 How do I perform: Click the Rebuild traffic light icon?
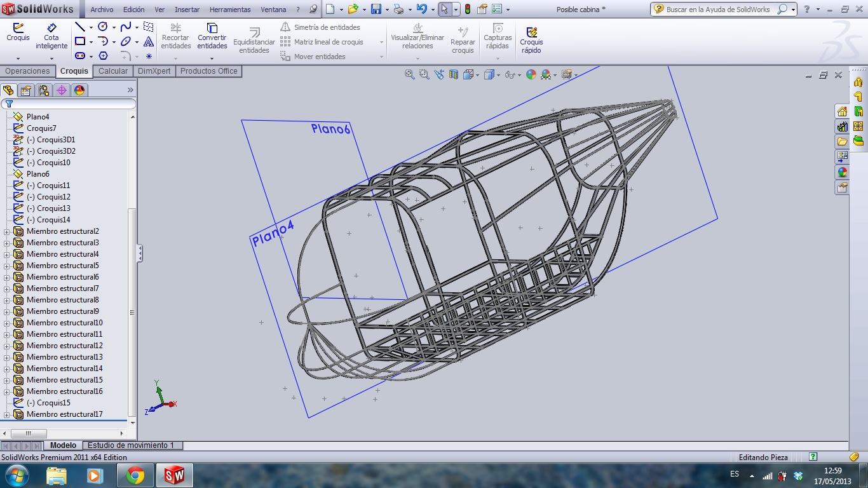point(468,9)
